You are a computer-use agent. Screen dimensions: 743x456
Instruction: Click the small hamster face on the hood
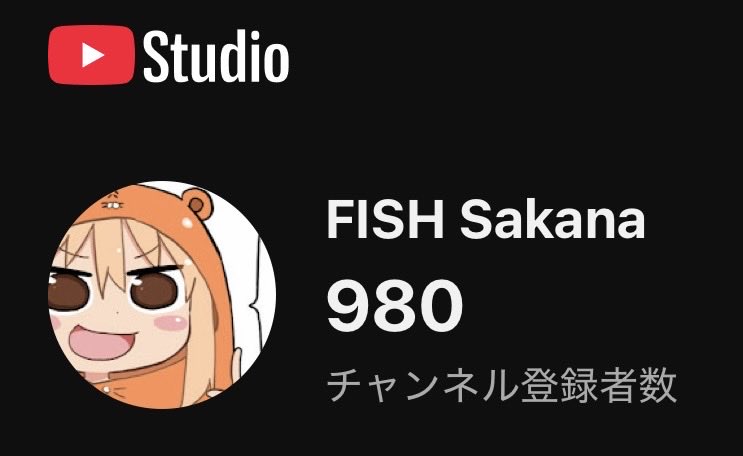point(112,200)
